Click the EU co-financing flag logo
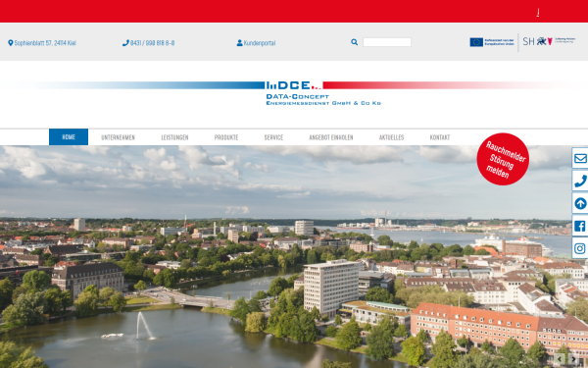Screen dimensions: 588x368 [492, 42]
